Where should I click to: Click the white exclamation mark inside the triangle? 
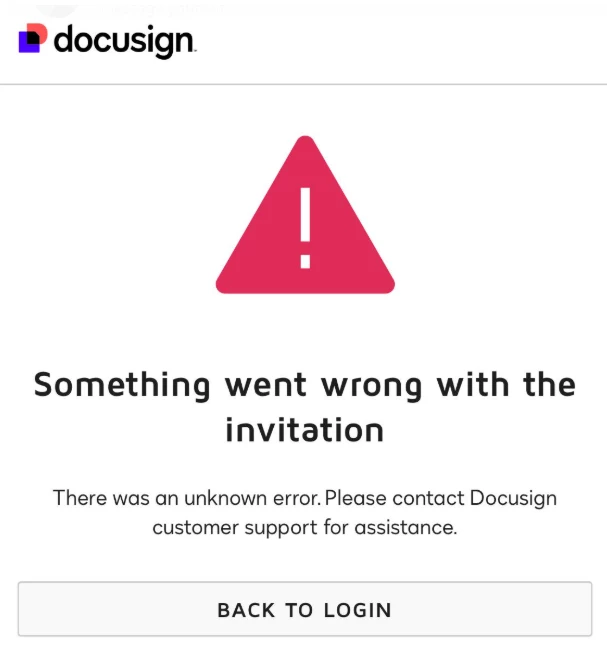(305, 228)
